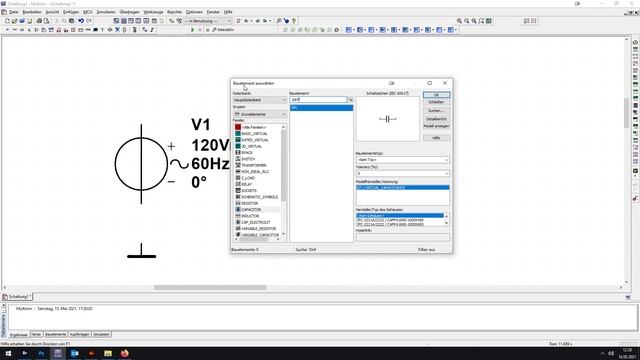Create a new design with the New icon
The width and height of the screenshot is (640, 360).
tap(7, 21)
